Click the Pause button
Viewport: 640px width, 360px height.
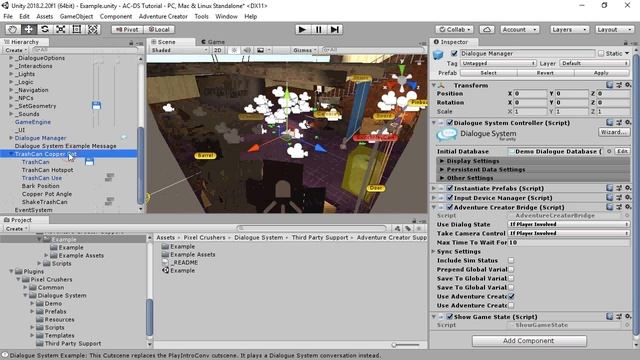[x=318, y=29]
